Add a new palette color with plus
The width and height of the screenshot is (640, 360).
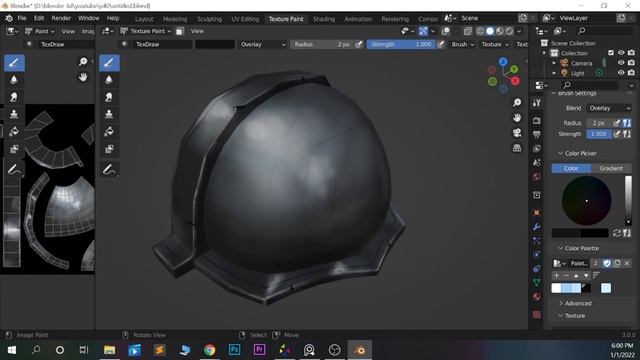(x=557, y=276)
